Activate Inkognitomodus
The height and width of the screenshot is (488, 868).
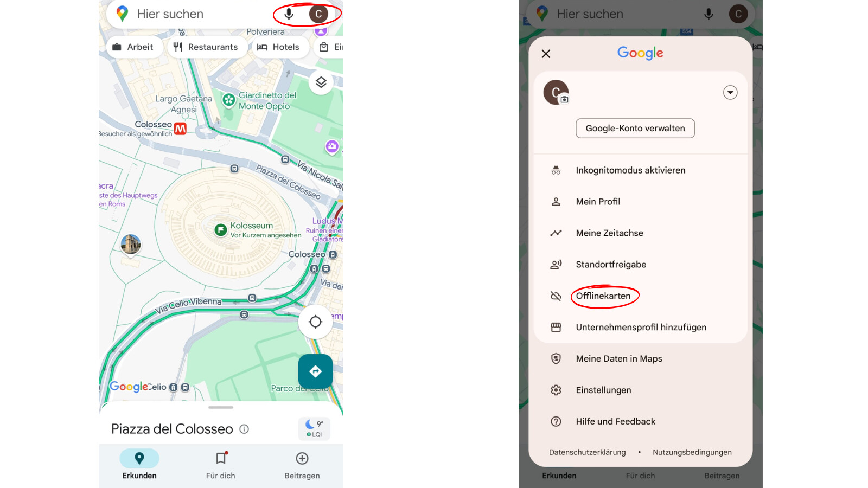pos(630,170)
